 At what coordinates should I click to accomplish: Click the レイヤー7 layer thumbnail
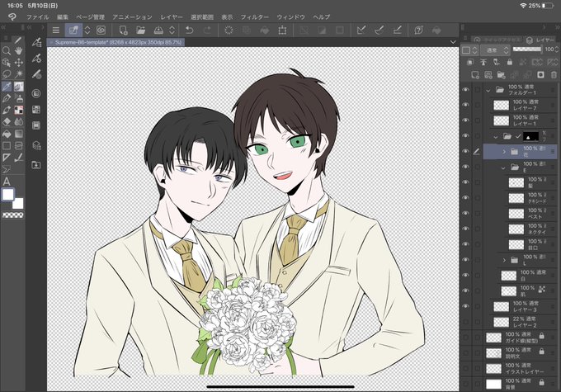501,106
